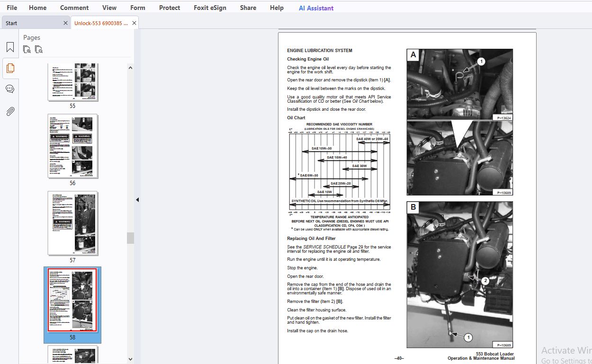This screenshot has height=364, width=592.
Task: Open the Share ribbon tab
Action: (248, 8)
